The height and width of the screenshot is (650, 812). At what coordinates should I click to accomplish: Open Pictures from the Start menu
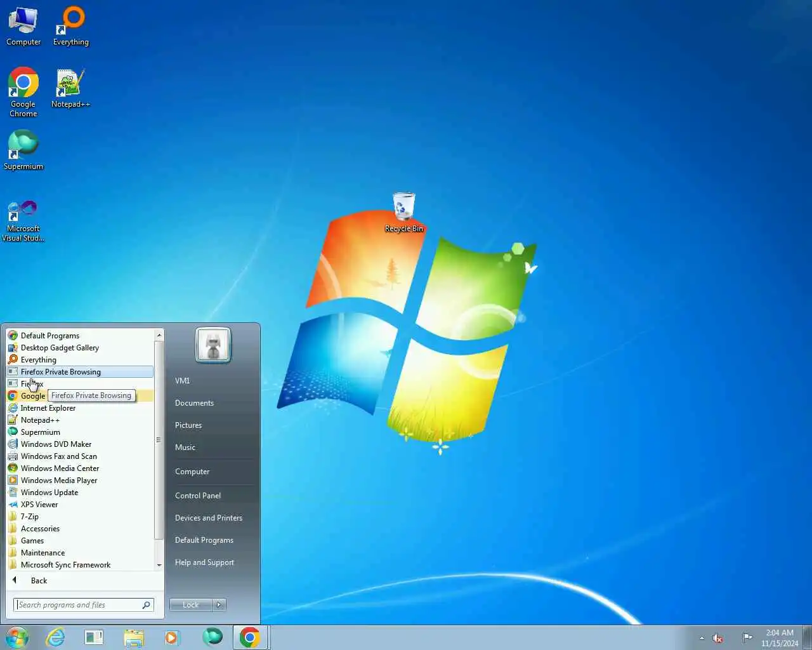pyautogui.click(x=213, y=425)
